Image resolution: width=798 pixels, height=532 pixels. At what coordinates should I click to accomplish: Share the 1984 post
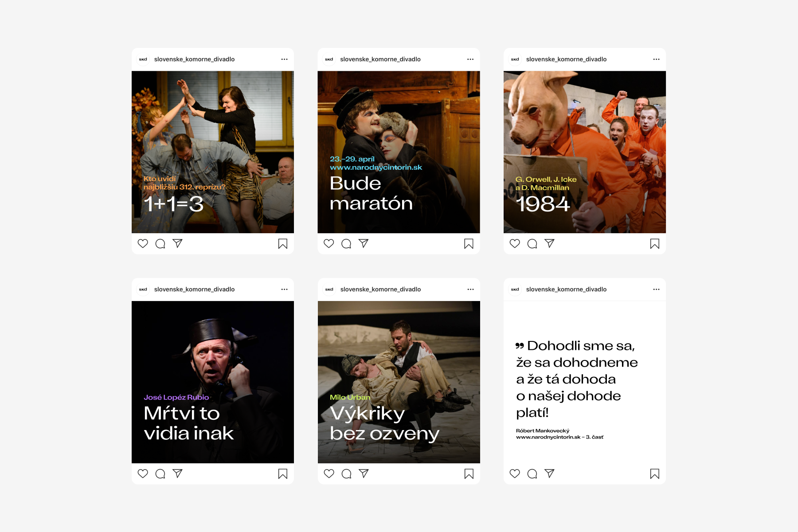tap(549, 243)
